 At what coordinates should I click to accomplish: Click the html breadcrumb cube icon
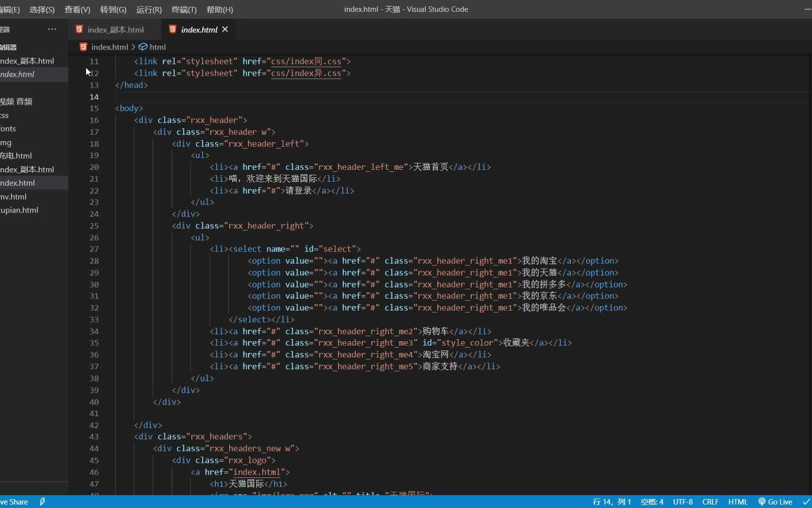tap(143, 47)
